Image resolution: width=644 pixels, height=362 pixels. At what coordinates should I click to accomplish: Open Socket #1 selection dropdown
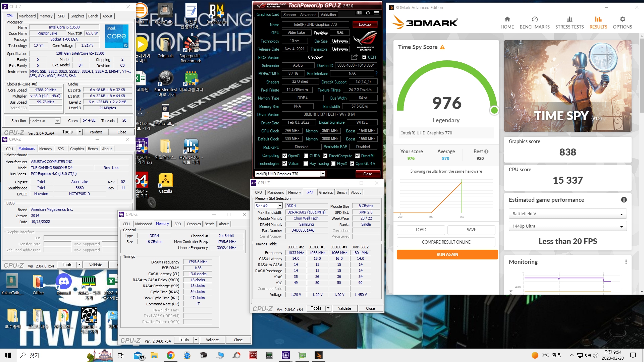point(44,121)
